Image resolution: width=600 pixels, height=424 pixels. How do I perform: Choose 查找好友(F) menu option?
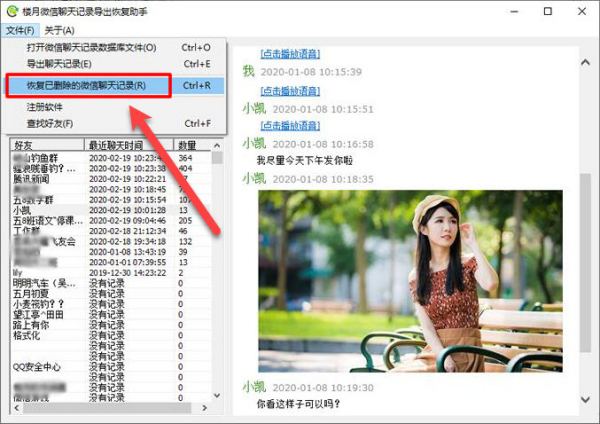(x=48, y=124)
